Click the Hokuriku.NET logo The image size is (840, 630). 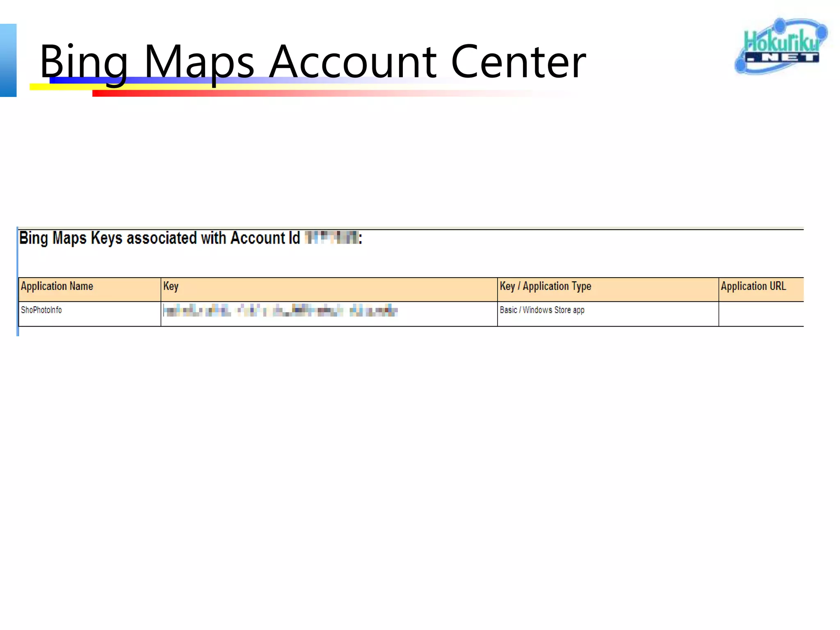click(x=781, y=46)
